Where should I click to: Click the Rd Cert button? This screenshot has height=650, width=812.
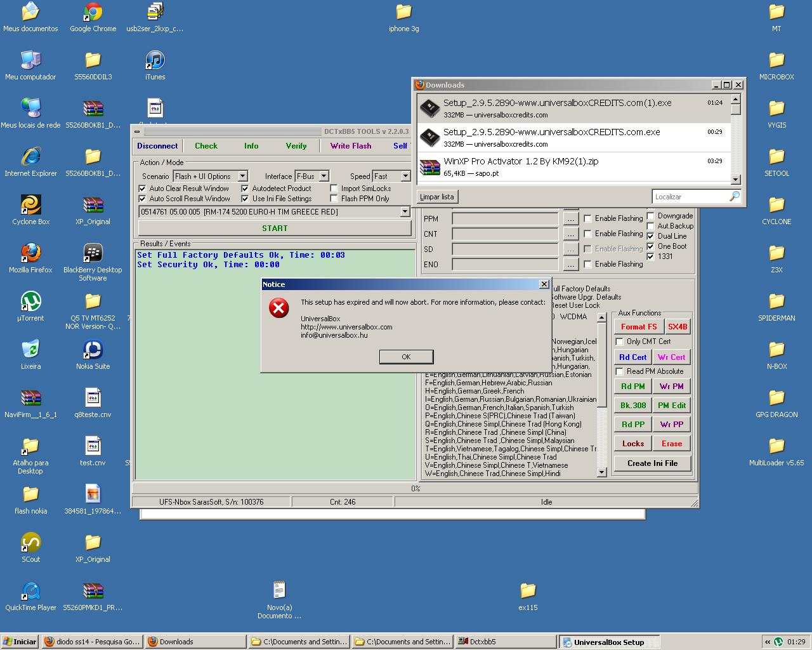(632, 357)
